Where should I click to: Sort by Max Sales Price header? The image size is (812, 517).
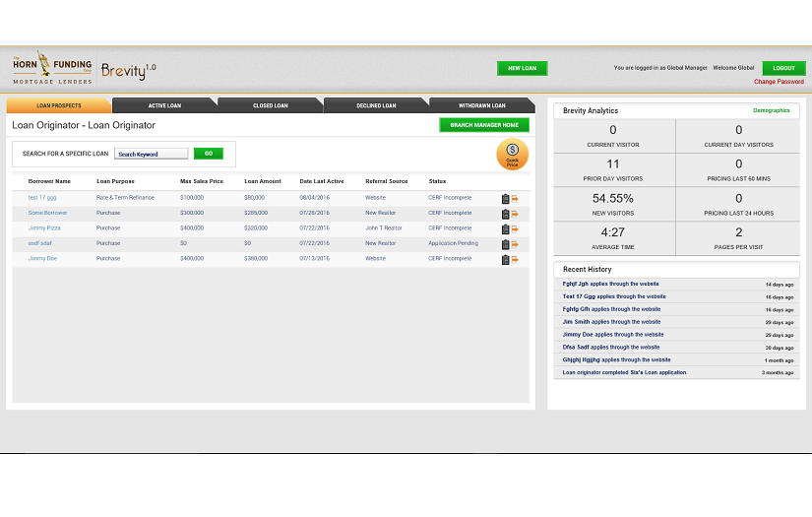pyautogui.click(x=202, y=181)
